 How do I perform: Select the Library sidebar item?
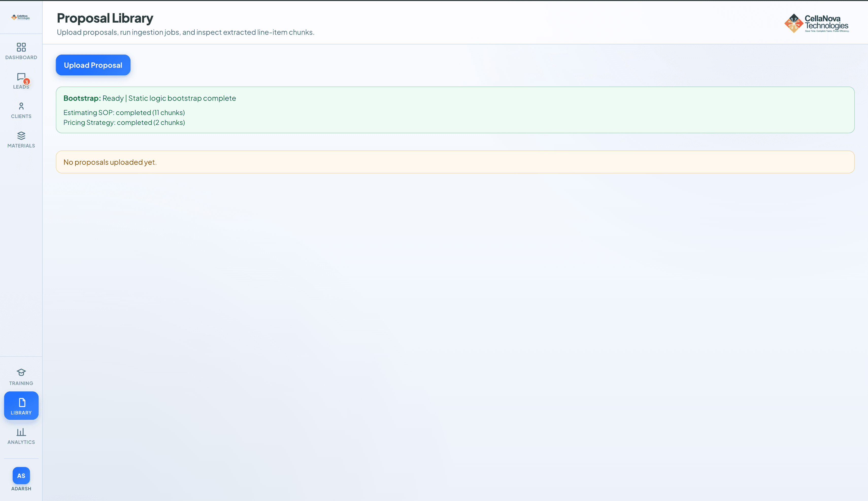coord(21,406)
